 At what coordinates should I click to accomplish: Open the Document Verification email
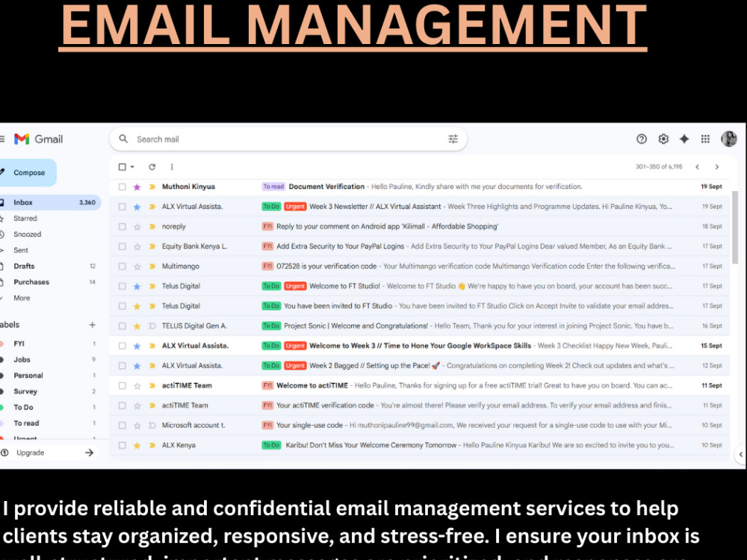click(x=420, y=187)
